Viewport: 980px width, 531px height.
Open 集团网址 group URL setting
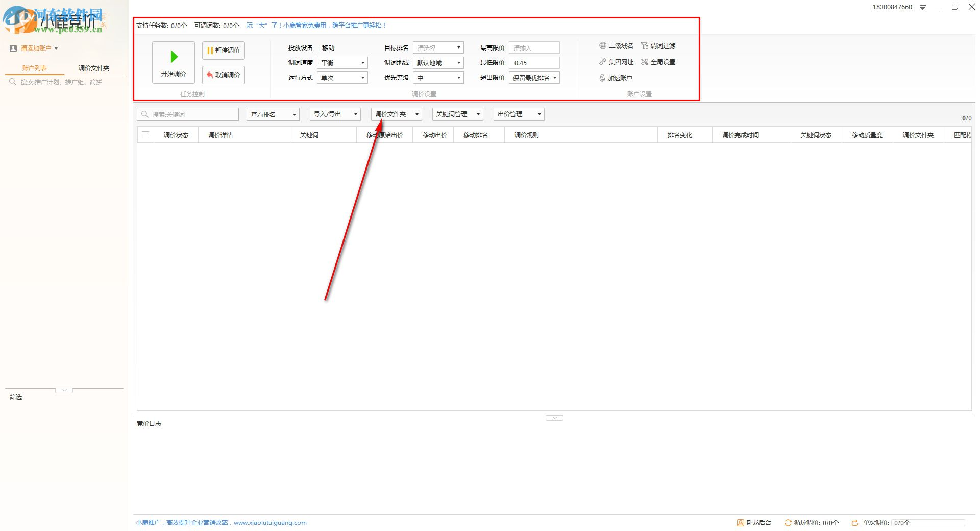click(616, 62)
